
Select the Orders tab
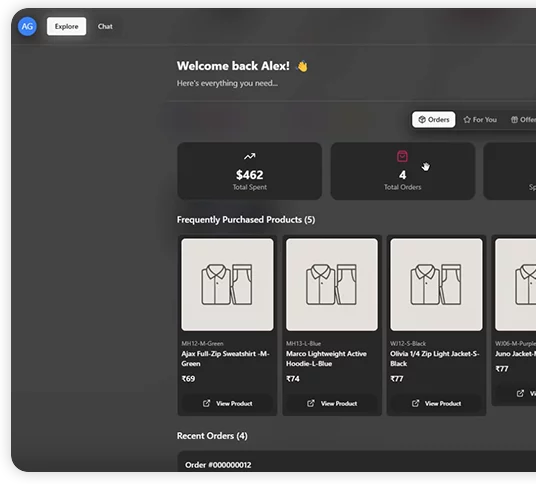[433, 120]
